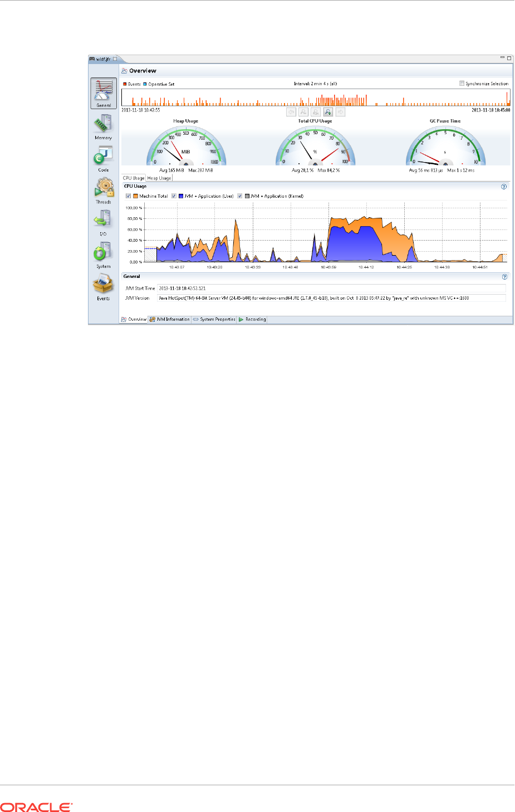Click the JVM + Application (Kernel) gray swatch
Viewport: 515px width, 812px height.
[x=247, y=196]
